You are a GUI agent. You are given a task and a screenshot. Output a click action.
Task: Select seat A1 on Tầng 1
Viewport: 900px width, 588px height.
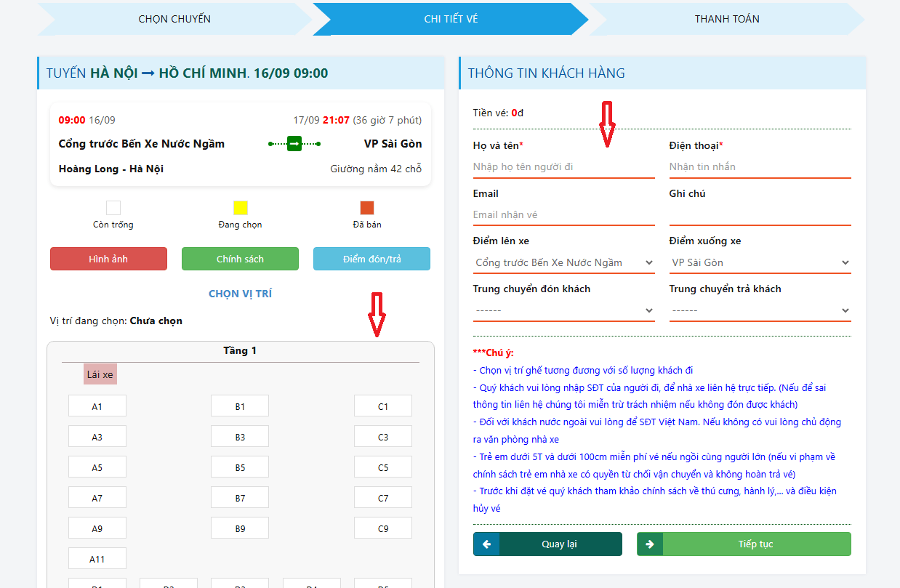click(x=97, y=406)
